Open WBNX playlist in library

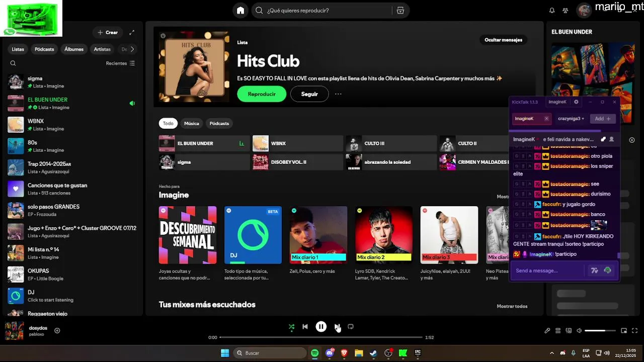[x=71, y=125]
